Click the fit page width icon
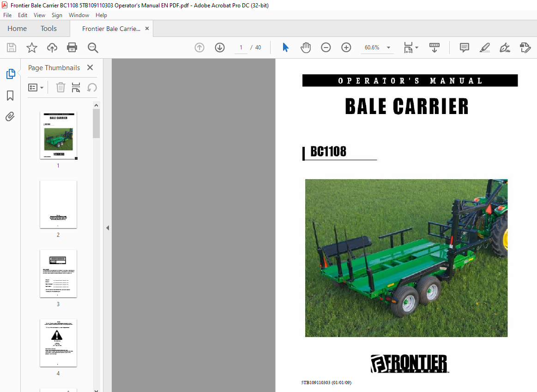The height and width of the screenshot is (392, 537). pos(408,48)
